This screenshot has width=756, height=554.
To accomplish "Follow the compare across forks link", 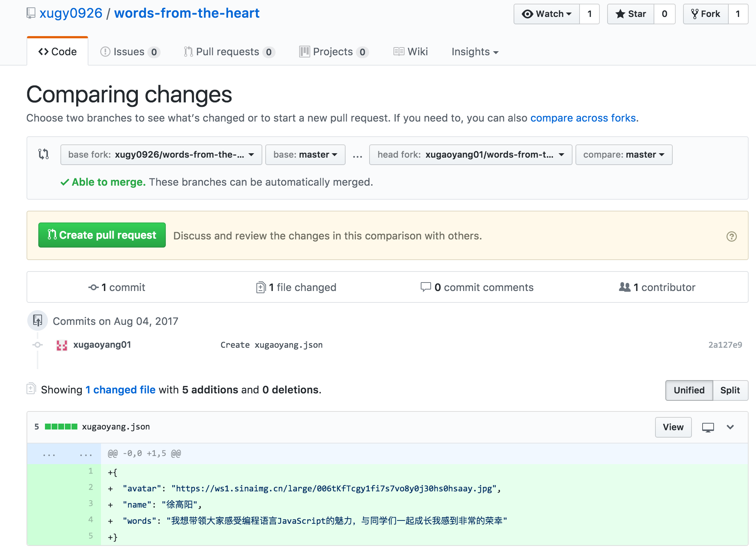I will pyautogui.click(x=583, y=118).
